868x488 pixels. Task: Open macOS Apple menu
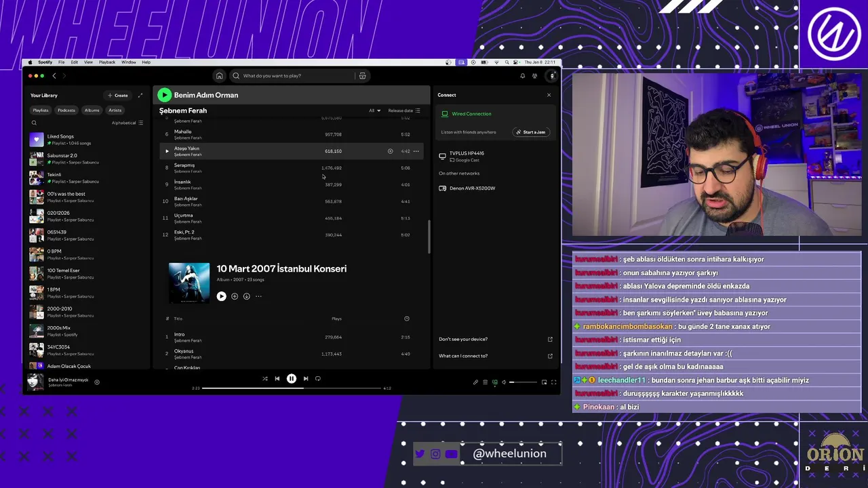[30, 62]
